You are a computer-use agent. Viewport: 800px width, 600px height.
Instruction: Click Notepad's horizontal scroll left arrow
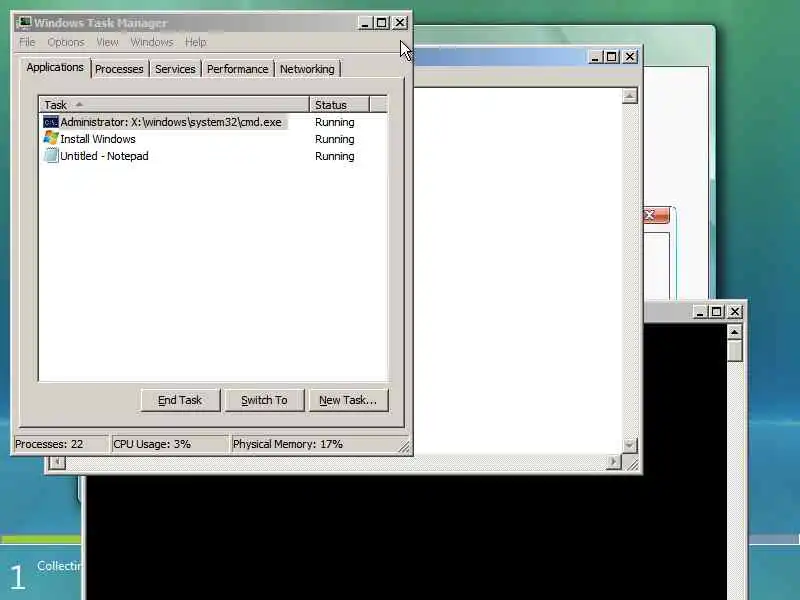(x=57, y=462)
